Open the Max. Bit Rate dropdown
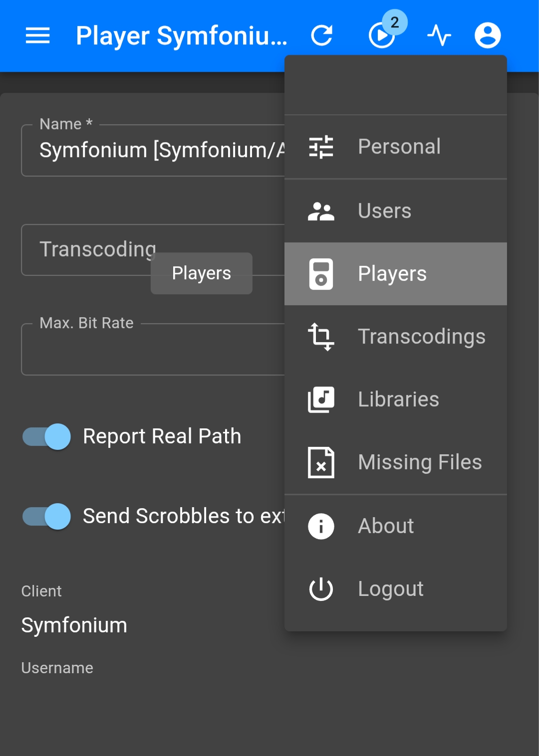The height and width of the screenshot is (756, 539). click(150, 350)
